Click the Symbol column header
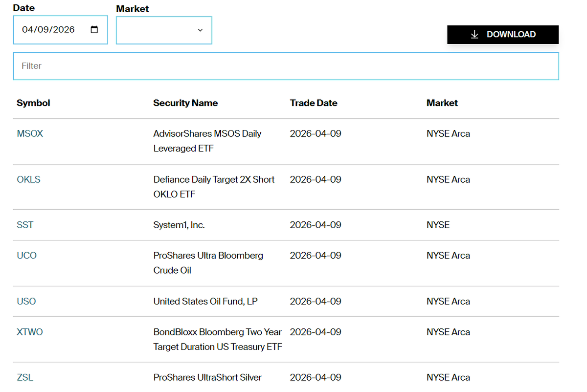Screen dimensions: 587x392 [x=33, y=103]
